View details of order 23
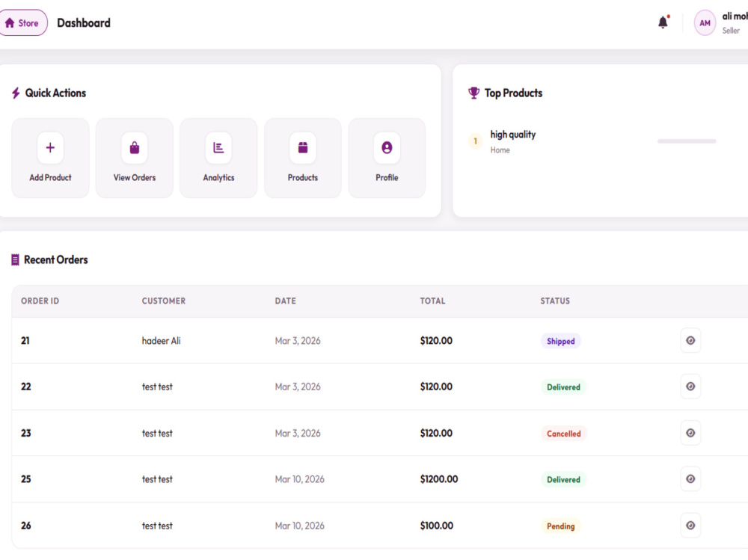This screenshot has height=560, width=748. tap(690, 433)
